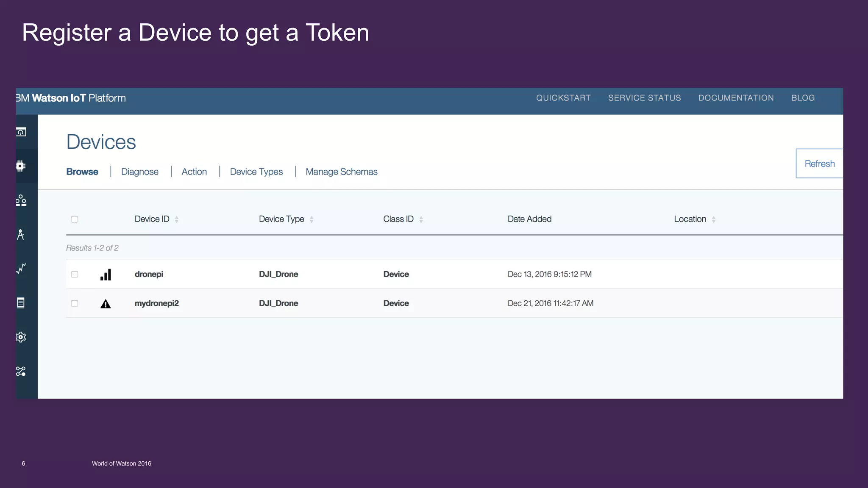
Task: Open the Members sidebar icon
Action: click(21, 200)
